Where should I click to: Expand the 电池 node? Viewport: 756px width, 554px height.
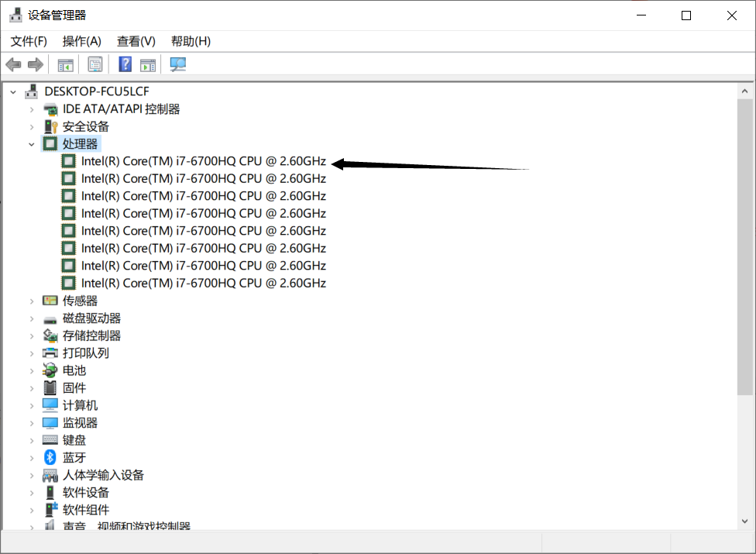click(32, 371)
